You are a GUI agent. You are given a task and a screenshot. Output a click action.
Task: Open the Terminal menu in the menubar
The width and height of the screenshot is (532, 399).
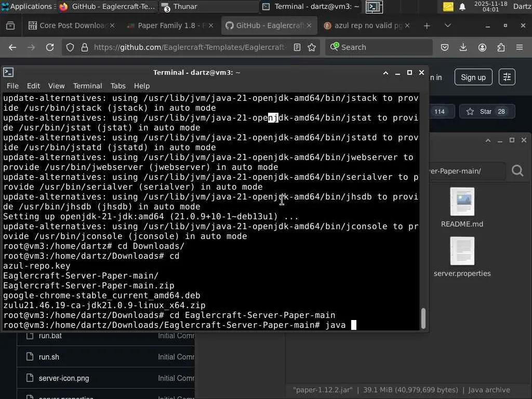[x=87, y=86]
